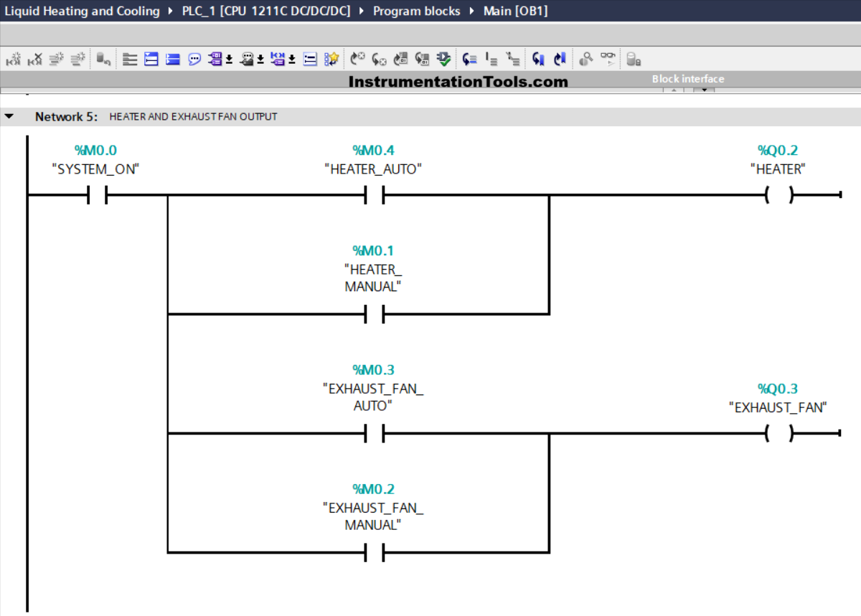Select the EXHAUST_FAN_AUTO contact symbol

coord(373,433)
